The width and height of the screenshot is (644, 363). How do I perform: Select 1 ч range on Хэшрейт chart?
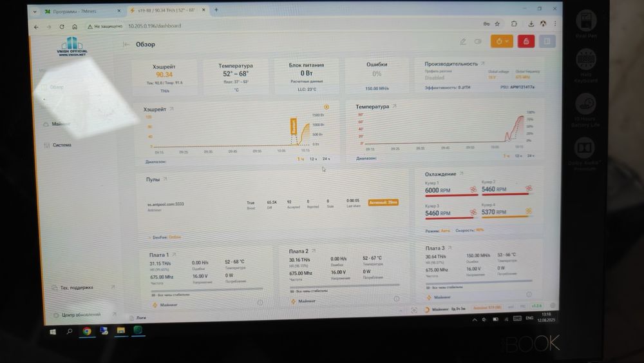(x=300, y=159)
